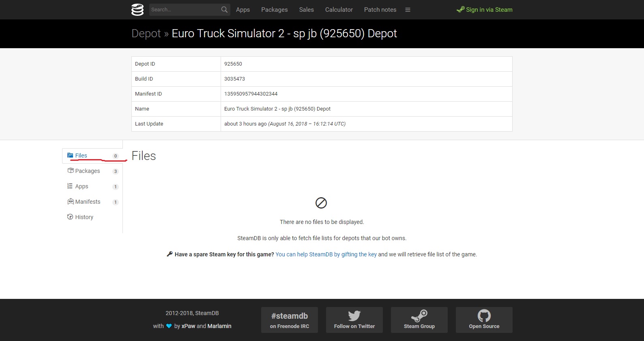
Task: Click Open Source label text
Action: click(x=484, y=326)
